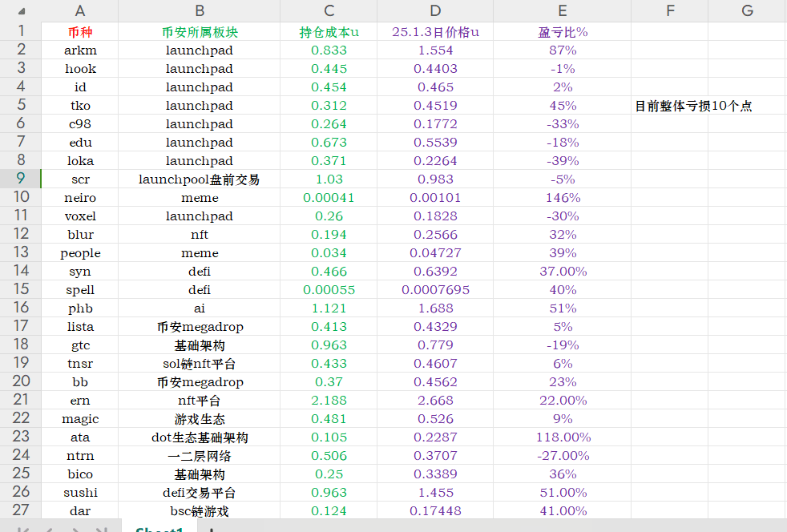Select the sol链nft平台 cell
The height and width of the screenshot is (532, 787).
(200, 364)
